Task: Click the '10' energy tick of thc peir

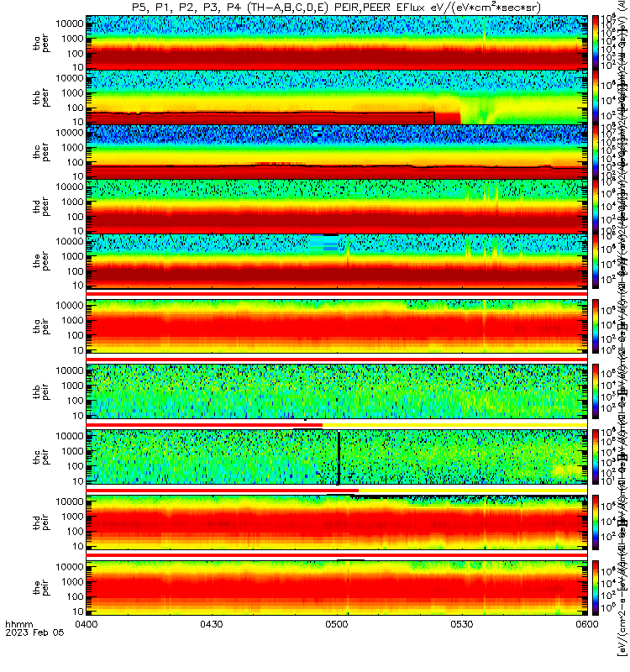Action: click(77, 481)
